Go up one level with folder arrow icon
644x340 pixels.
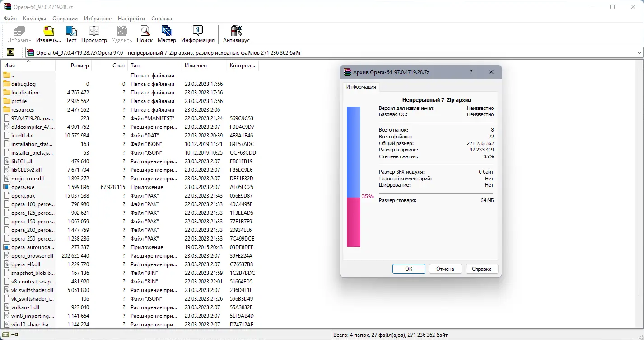click(x=10, y=52)
